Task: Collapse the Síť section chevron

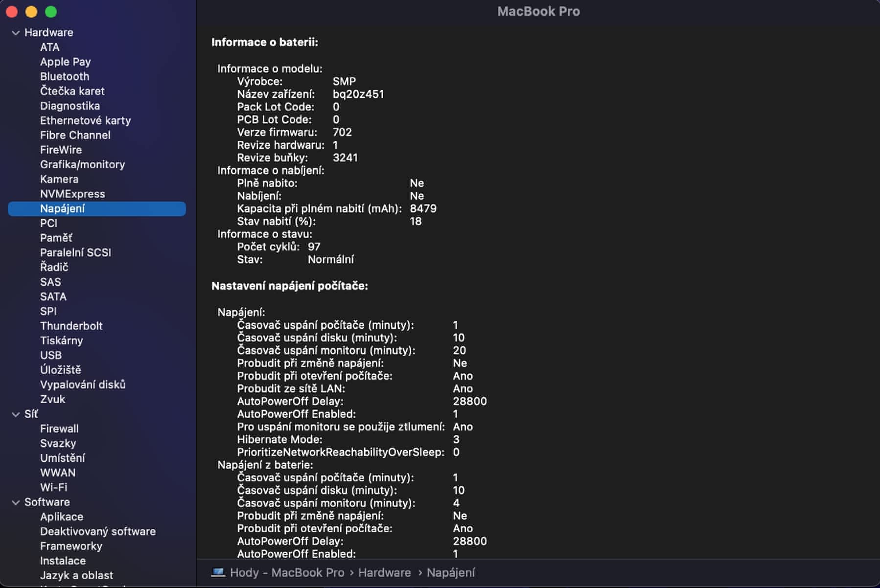Action: 16,414
